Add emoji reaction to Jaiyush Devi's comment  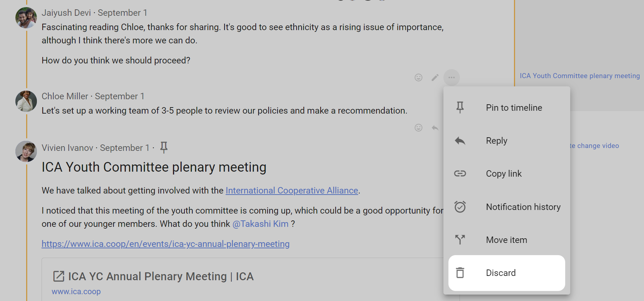418,77
